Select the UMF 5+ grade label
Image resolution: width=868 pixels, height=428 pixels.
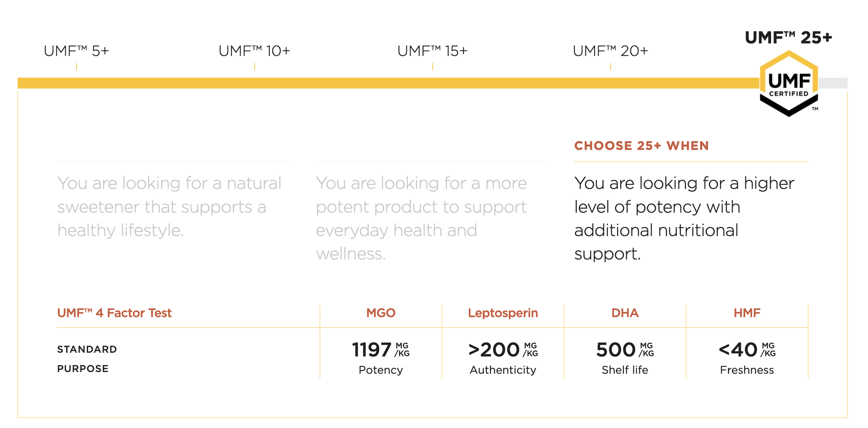coord(76,51)
